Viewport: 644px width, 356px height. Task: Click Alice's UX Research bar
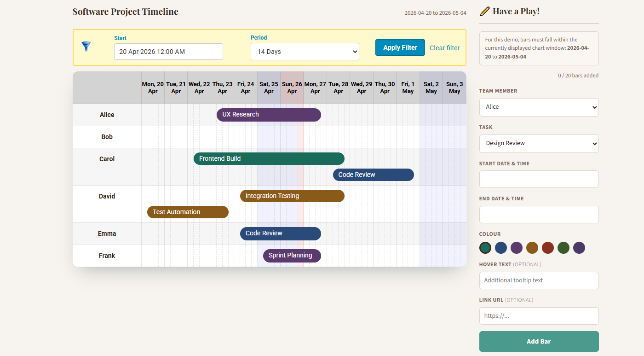click(x=269, y=115)
